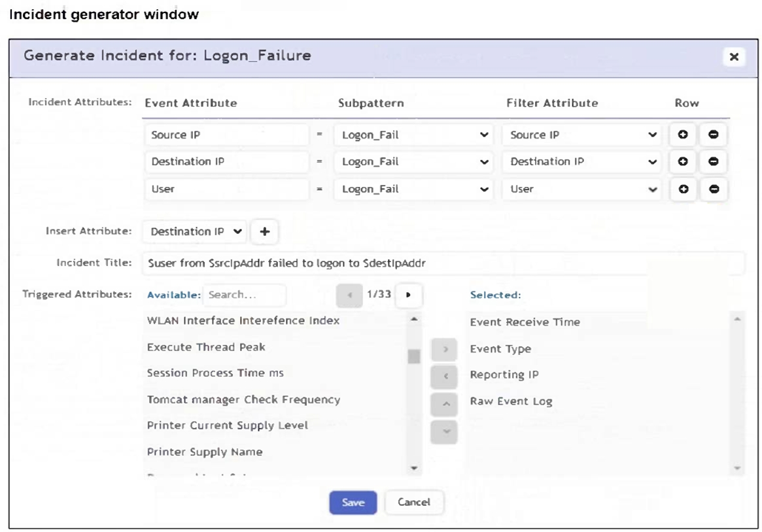The width and height of the screenshot is (762, 532).
Task: Remove the User attribute row
Action: [713, 189]
